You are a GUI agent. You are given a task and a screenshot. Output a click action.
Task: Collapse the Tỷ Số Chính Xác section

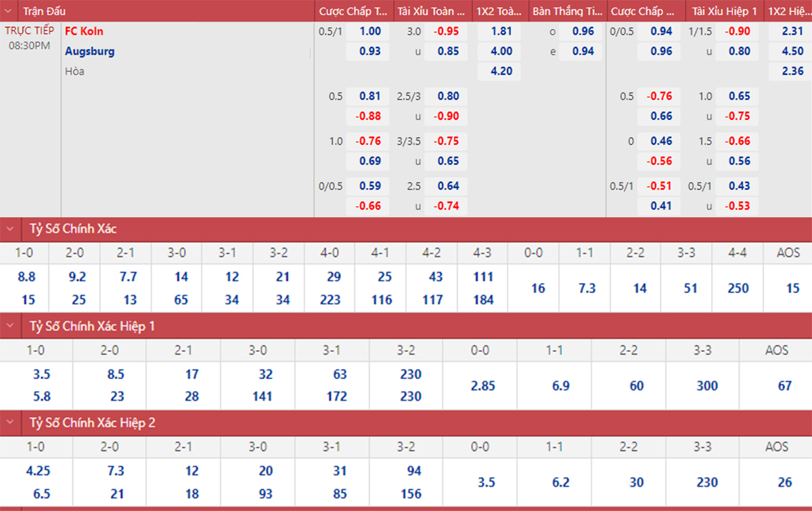coord(11,229)
